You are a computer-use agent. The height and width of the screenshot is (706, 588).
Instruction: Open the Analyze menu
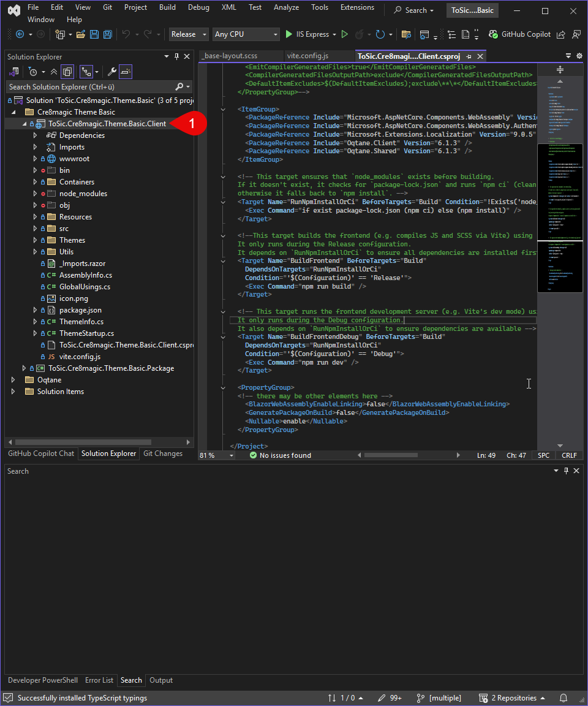tap(286, 7)
